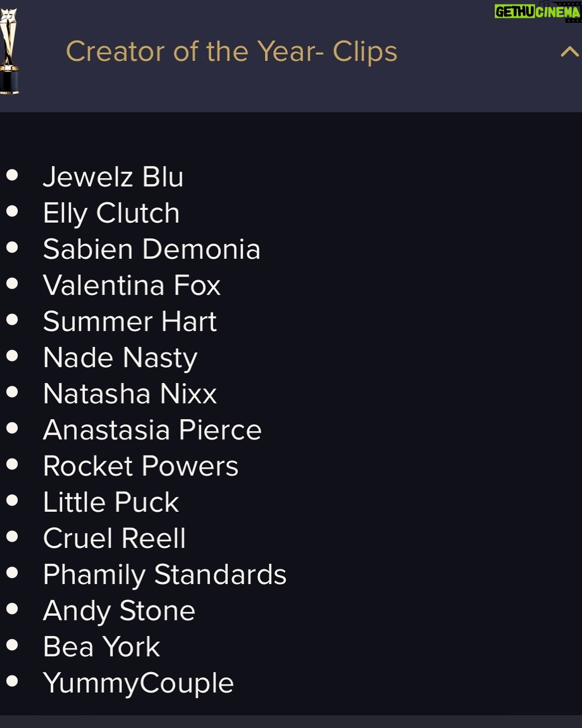
Task: Click Natasha Nixx in the list
Action: pos(130,394)
